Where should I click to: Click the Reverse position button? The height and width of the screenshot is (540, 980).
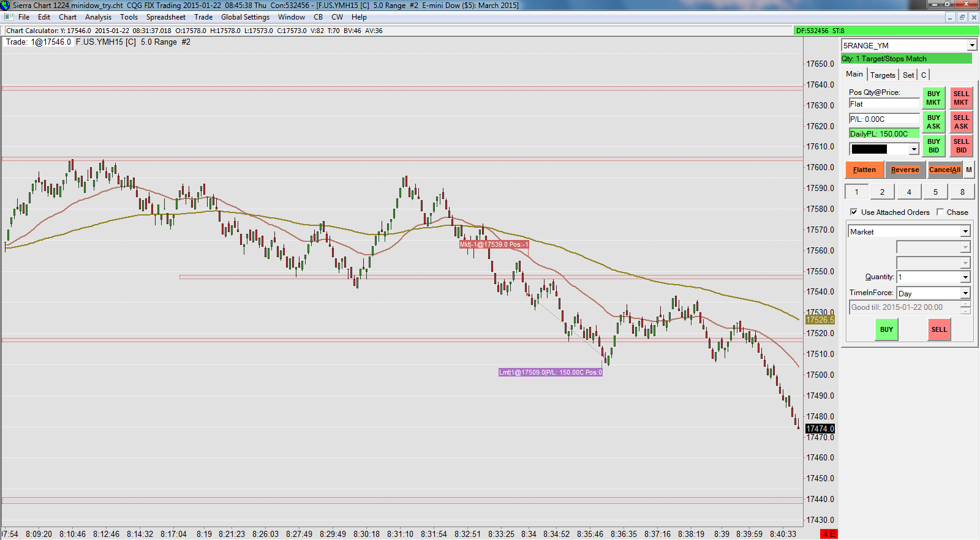pos(905,170)
